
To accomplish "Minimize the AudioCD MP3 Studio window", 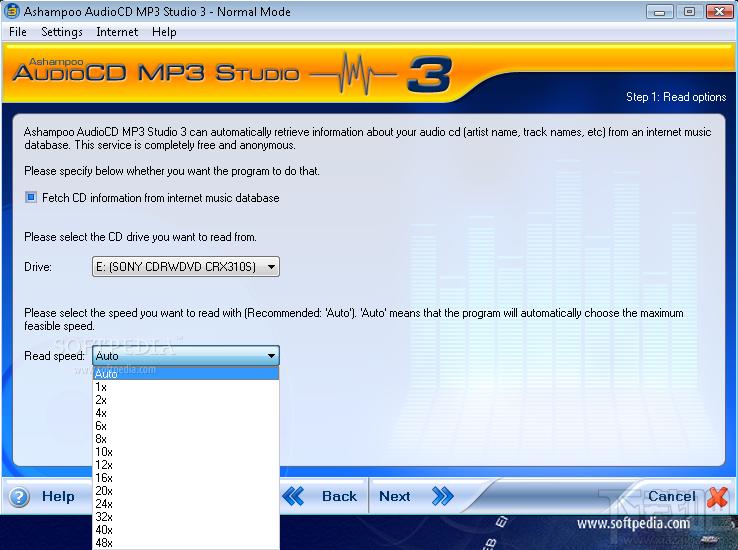I will point(660,12).
